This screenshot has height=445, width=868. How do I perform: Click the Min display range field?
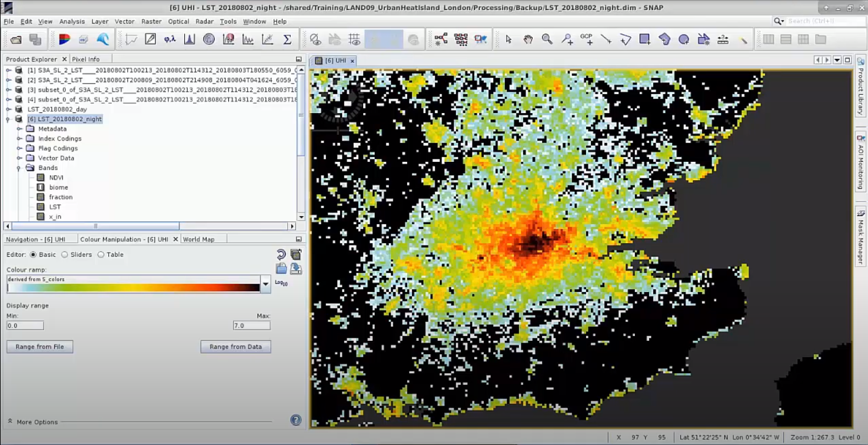(x=25, y=326)
